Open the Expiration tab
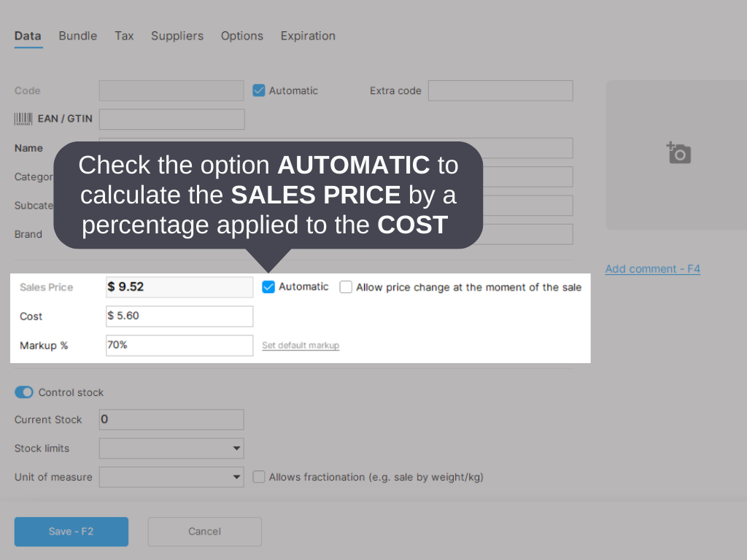Viewport: 747px width, 560px height. tap(307, 36)
